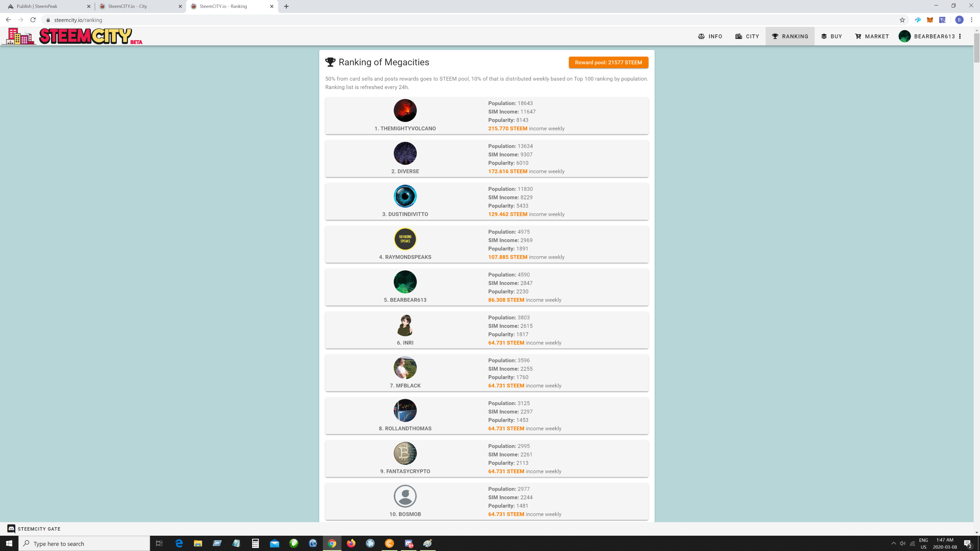Click MetaMask fox extension icon
This screenshot has height=551, width=980.
tap(930, 20)
